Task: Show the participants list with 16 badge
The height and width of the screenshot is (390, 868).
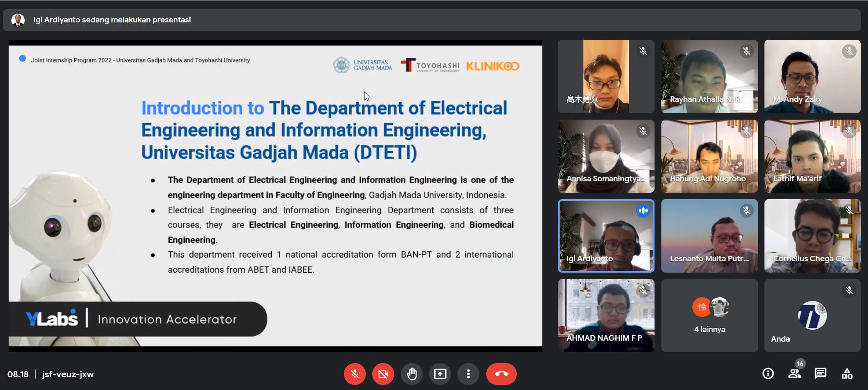Action: click(795, 372)
